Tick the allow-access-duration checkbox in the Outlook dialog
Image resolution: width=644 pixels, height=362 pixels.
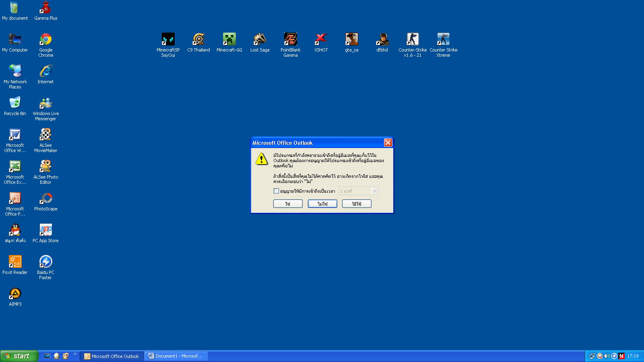click(x=276, y=191)
